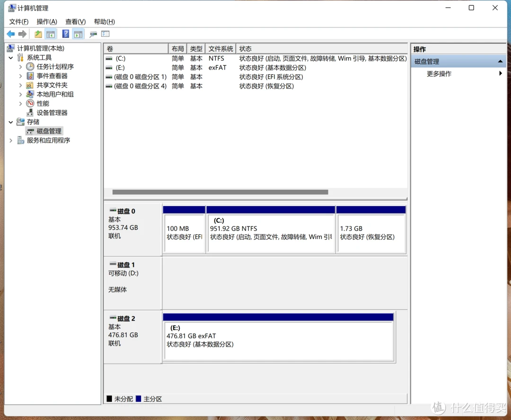Open the 操作(A) menu
The width and height of the screenshot is (511, 420).
point(46,22)
